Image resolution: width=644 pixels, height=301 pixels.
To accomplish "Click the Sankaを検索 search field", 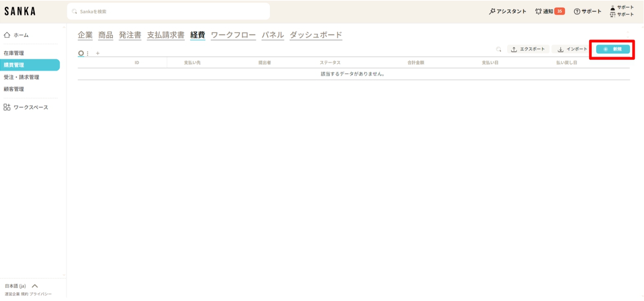I will (x=168, y=12).
